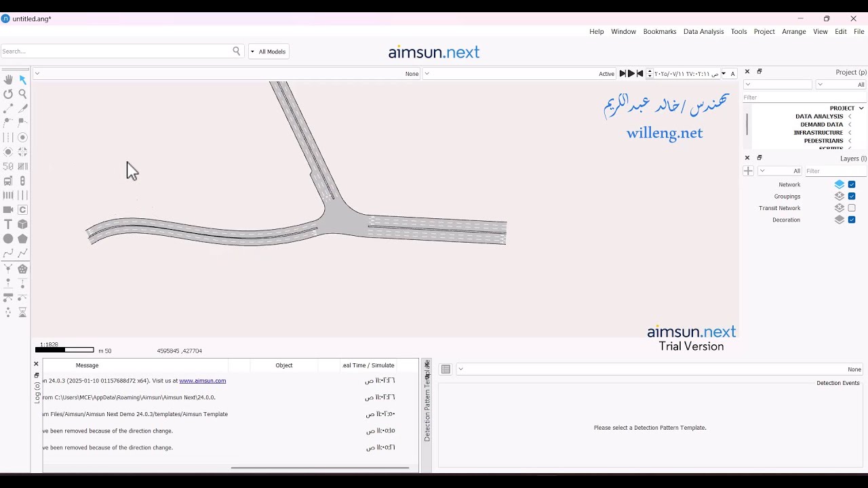Select the smooth curve drawing tool
868x488 pixels.
(8, 253)
